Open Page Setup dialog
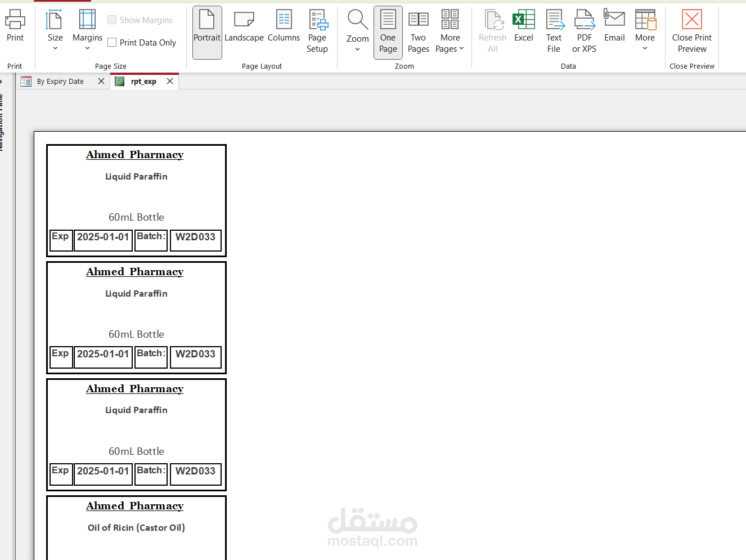Image resolution: width=746 pixels, height=560 pixels. [x=317, y=32]
